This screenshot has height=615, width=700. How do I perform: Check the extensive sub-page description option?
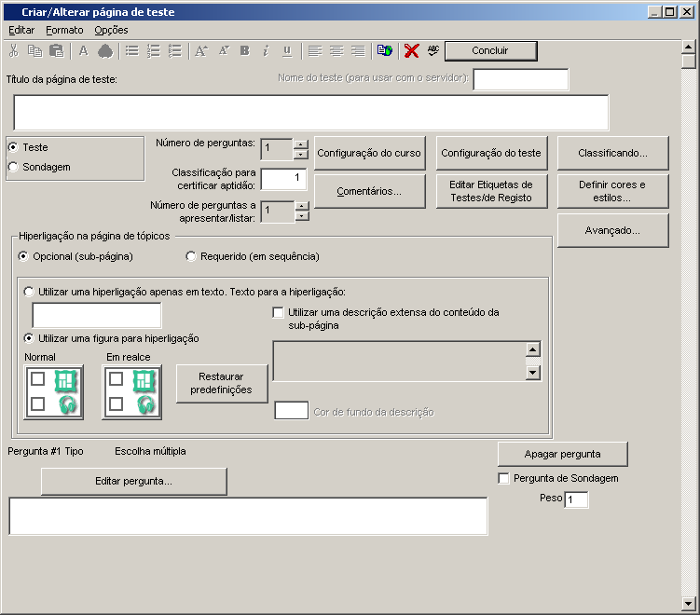click(x=278, y=313)
